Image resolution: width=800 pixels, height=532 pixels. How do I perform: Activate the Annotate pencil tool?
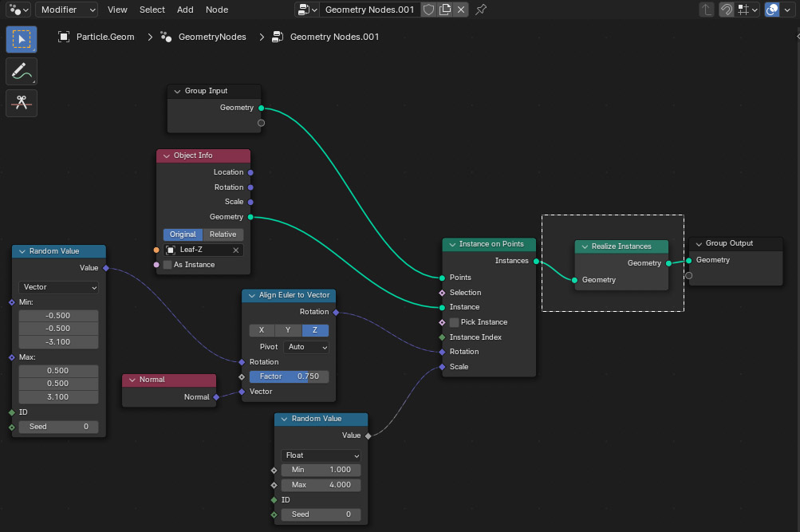point(22,71)
